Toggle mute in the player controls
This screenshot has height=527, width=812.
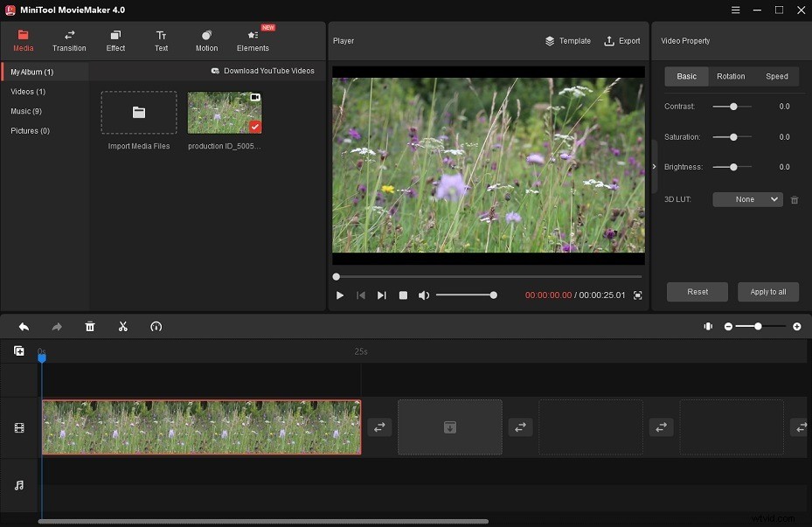pyautogui.click(x=424, y=295)
